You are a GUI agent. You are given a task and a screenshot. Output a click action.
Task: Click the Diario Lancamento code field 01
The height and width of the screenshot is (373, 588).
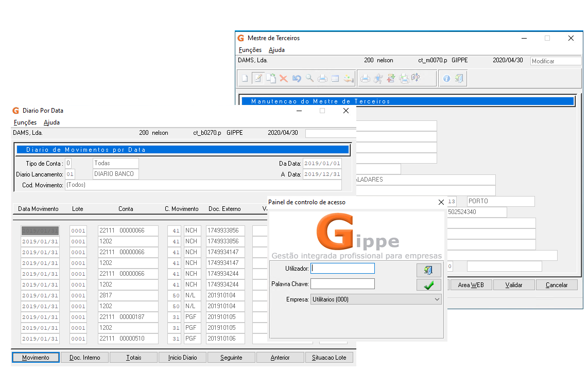click(70, 174)
